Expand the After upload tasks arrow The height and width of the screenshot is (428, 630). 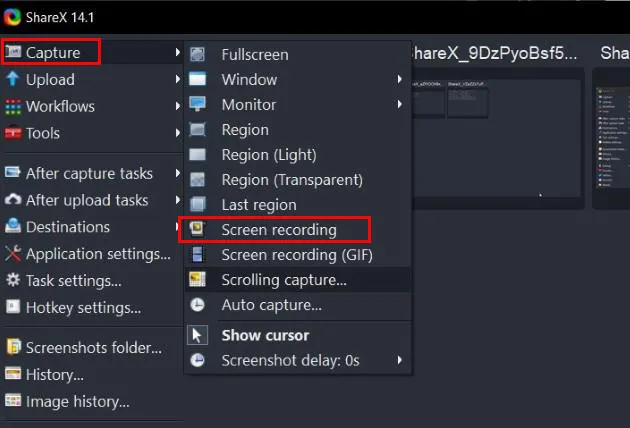coord(177,200)
